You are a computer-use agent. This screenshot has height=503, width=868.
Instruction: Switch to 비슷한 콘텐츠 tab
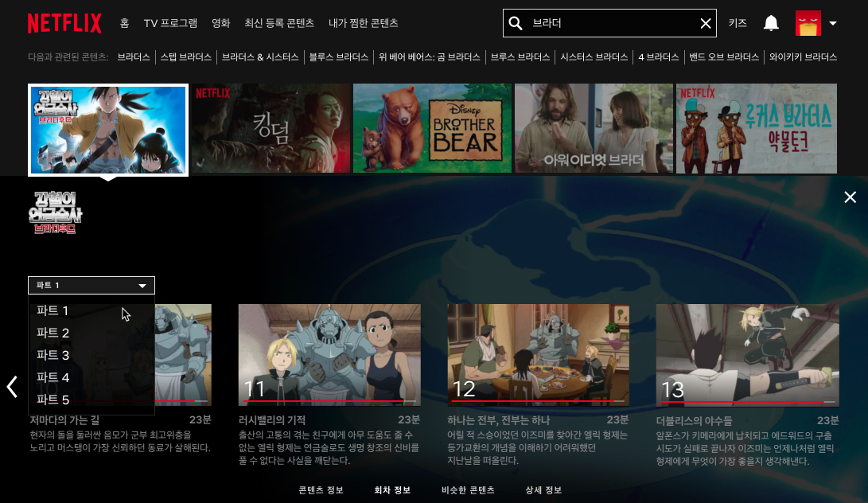[469, 490]
